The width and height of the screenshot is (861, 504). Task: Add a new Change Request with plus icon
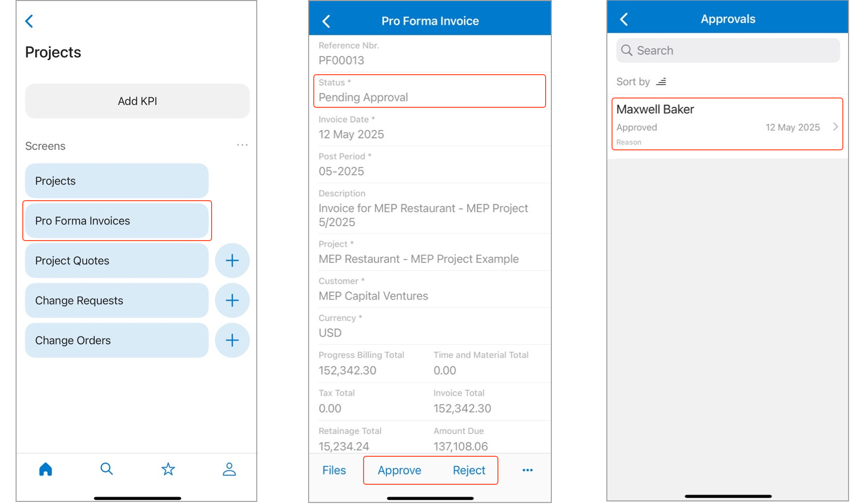(232, 300)
